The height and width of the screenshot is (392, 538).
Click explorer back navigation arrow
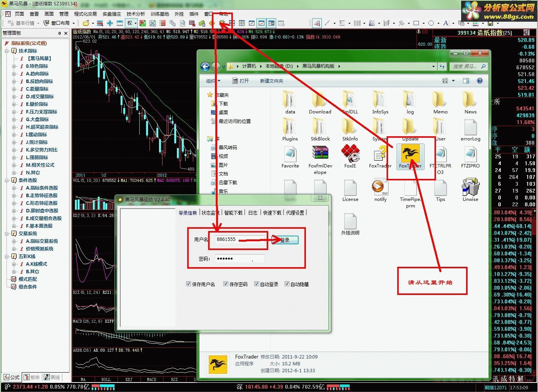coord(205,67)
